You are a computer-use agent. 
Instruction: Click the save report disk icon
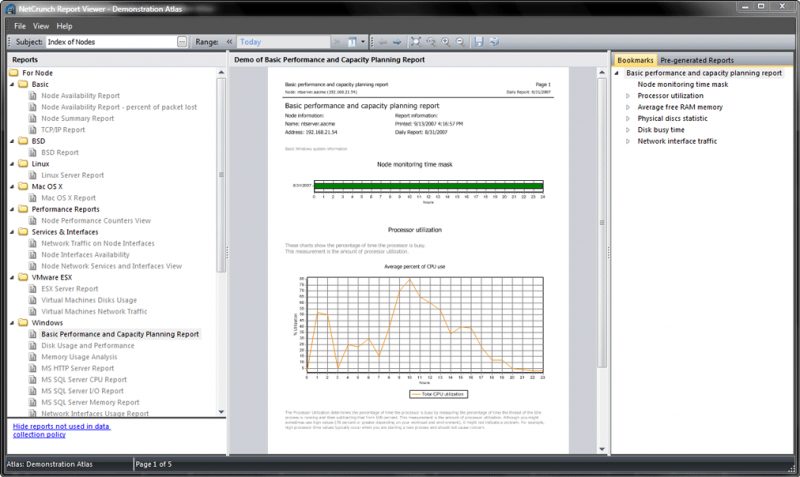click(480, 42)
